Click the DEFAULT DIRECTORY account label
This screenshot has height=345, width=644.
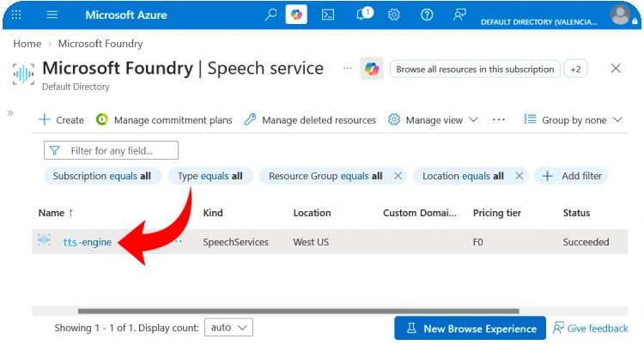point(539,22)
